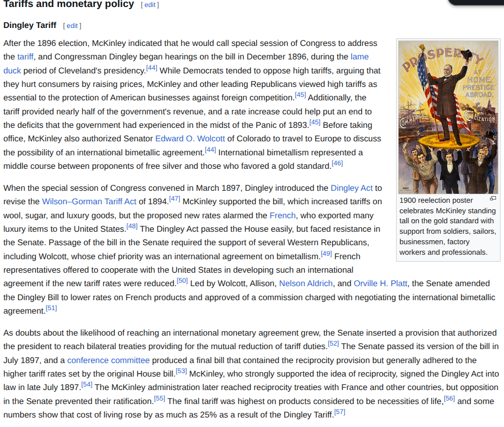Jump to citation 50 after rates were reduced
Viewport: 504px width, 427px height.
coord(182,281)
